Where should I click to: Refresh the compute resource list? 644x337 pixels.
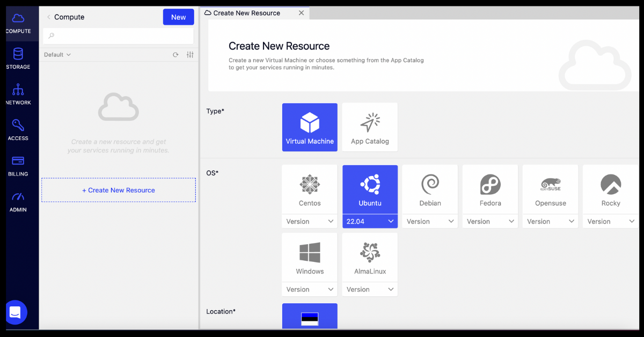point(175,55)
